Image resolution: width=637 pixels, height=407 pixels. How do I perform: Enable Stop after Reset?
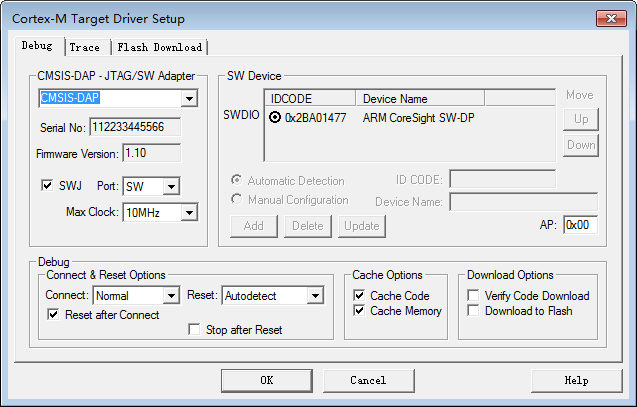(x=195, y=329)
